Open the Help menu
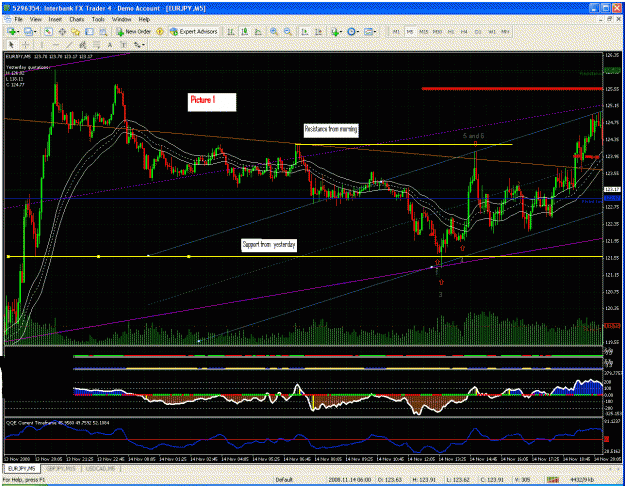This screenshot has height=486, width=625. click(x=144, y=19)
